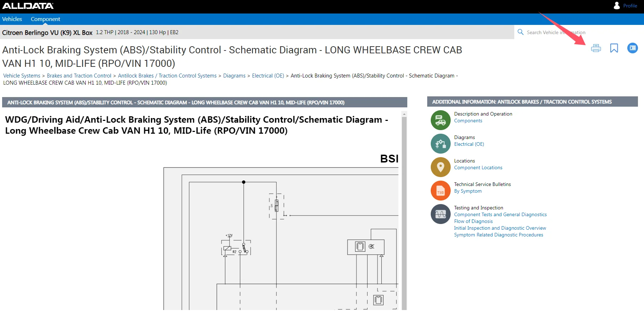Go to Vehicle Systems breadcrumb

(22, 76)
